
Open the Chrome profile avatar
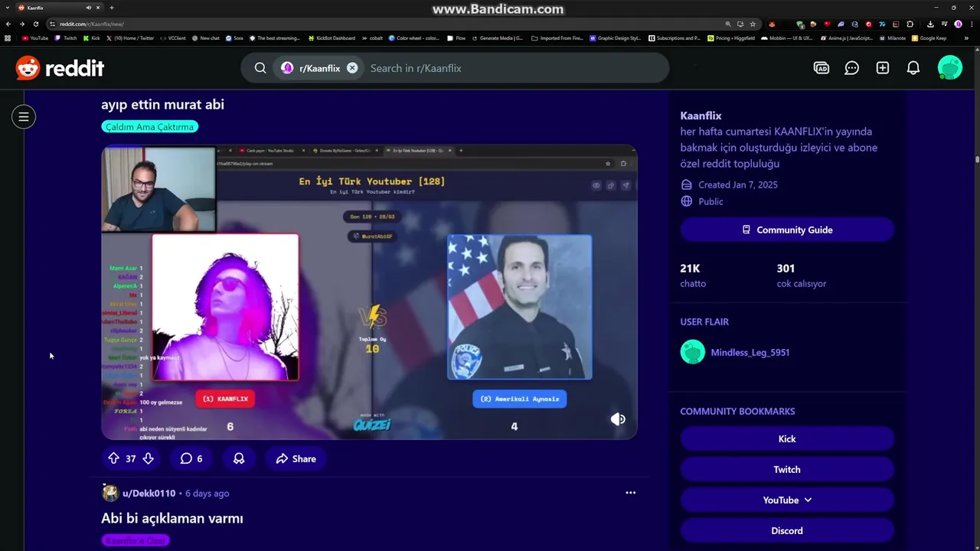[x=958, y=24]
